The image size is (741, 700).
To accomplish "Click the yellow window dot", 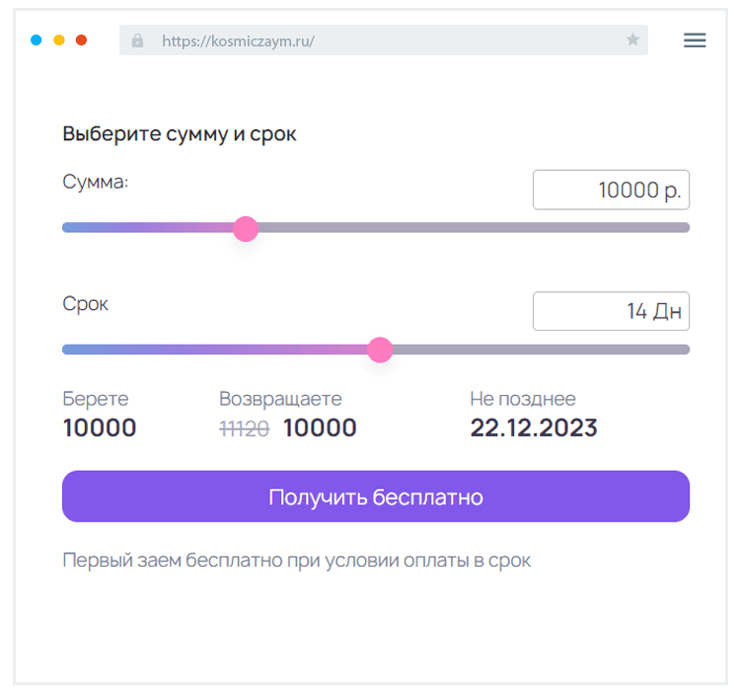I will [59, 40].
